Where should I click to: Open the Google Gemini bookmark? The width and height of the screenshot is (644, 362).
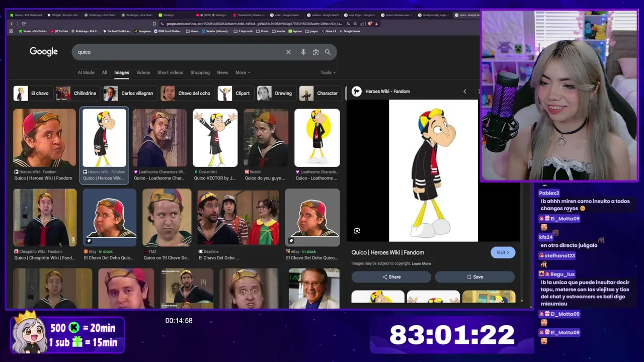(x=350, y=31)
